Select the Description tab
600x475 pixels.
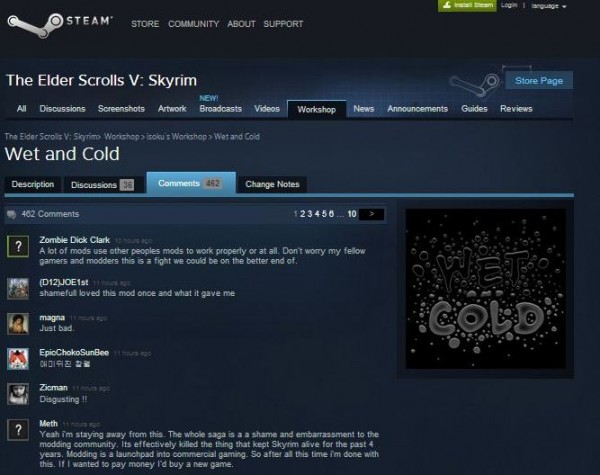33,184
